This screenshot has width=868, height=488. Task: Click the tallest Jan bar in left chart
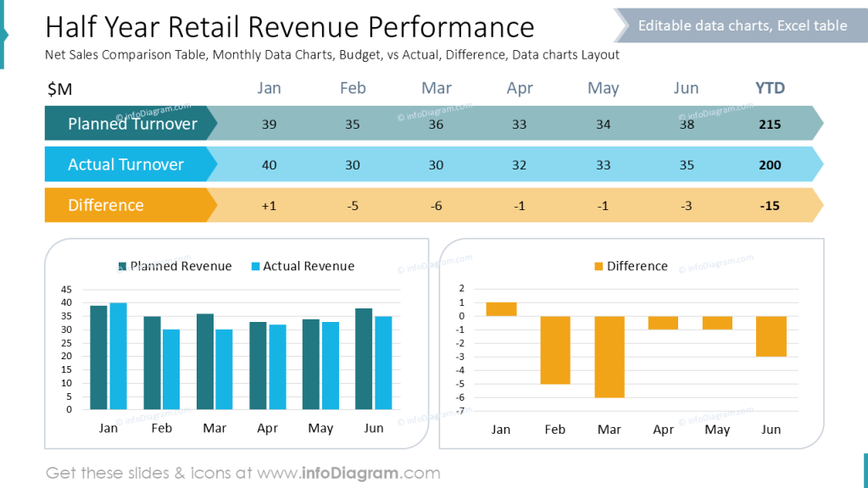point(118,356)
